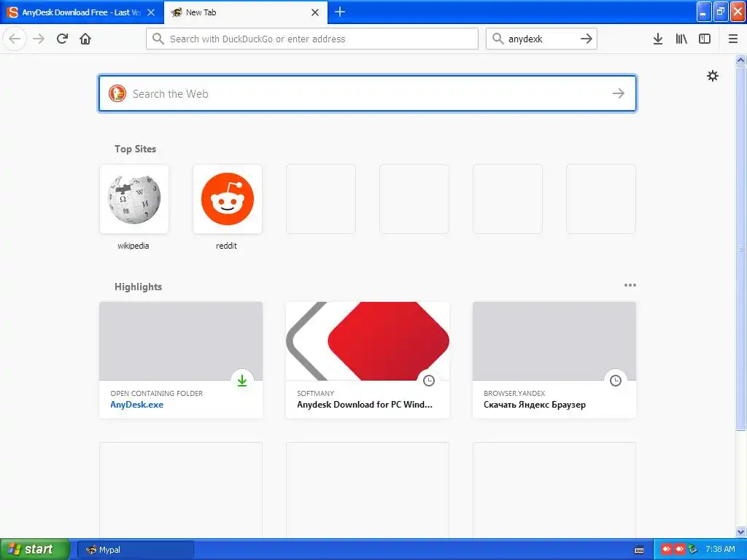Screen dimensions: 747x560
Task: Go back to the previous page
Action: coord(15,39)
